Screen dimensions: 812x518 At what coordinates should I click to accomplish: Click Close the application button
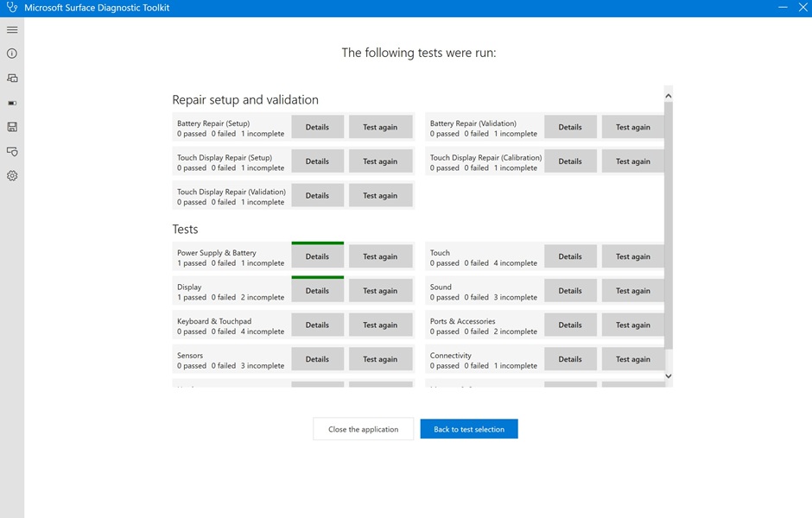click(x=363, y=429)
